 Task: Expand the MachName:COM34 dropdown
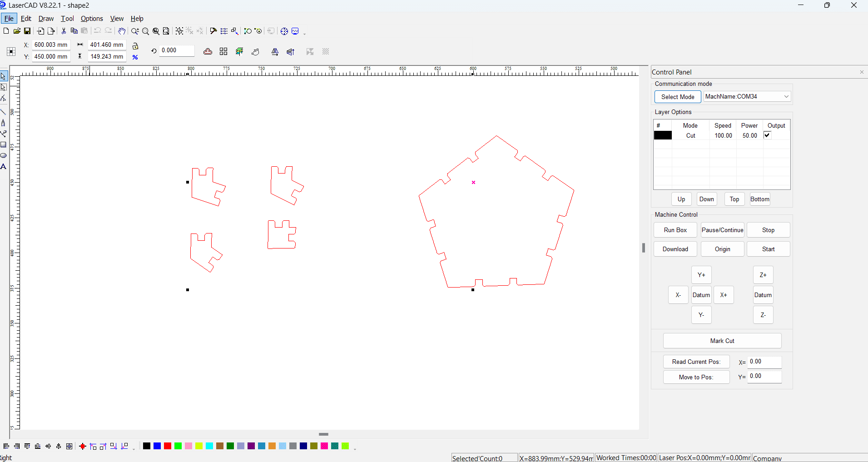(x=786, y=96)
